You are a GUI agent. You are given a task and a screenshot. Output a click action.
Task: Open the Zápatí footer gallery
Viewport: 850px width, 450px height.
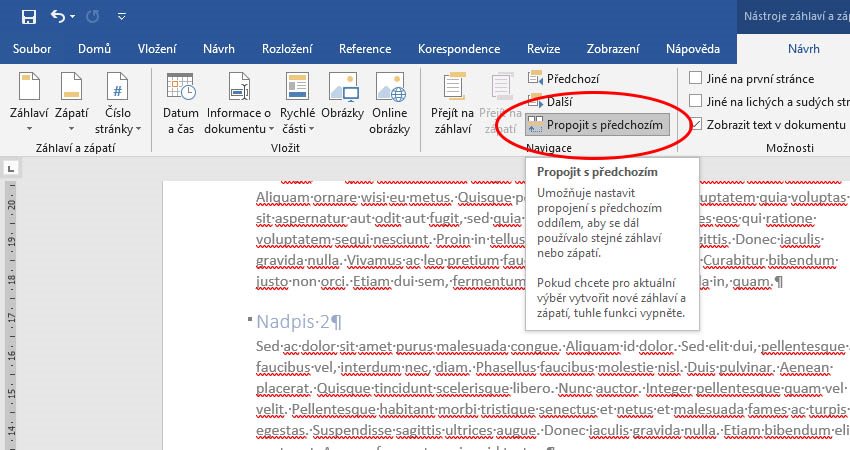72,103
